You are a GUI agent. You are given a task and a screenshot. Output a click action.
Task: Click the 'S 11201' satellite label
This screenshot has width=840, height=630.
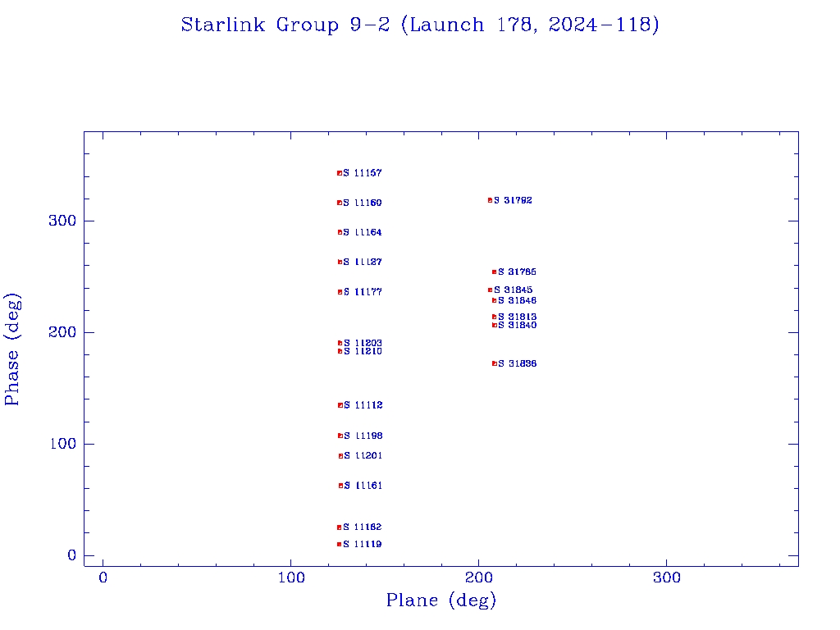click(363, 456)
